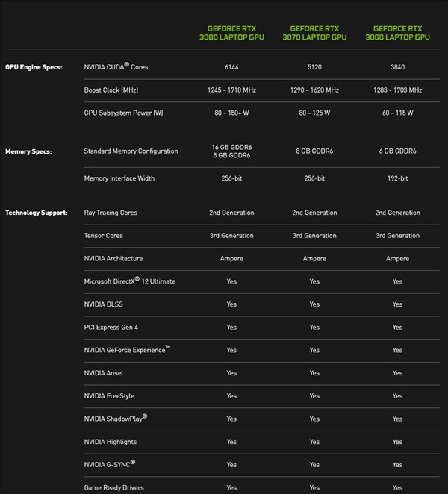Click the GeForce RTX 3060 Laptop GPU header
The height and width of the screenshot is (494, 448).
click(x=397, y=33)
